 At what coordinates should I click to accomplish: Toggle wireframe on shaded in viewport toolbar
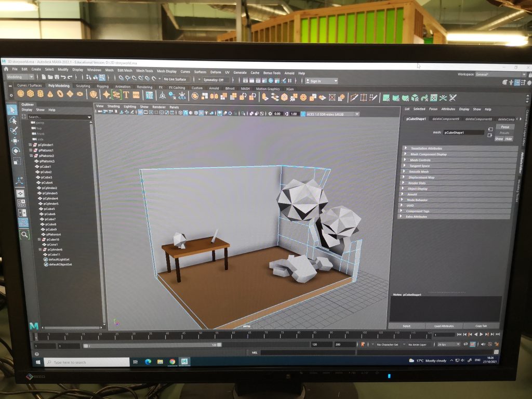(x=196, y=113)
